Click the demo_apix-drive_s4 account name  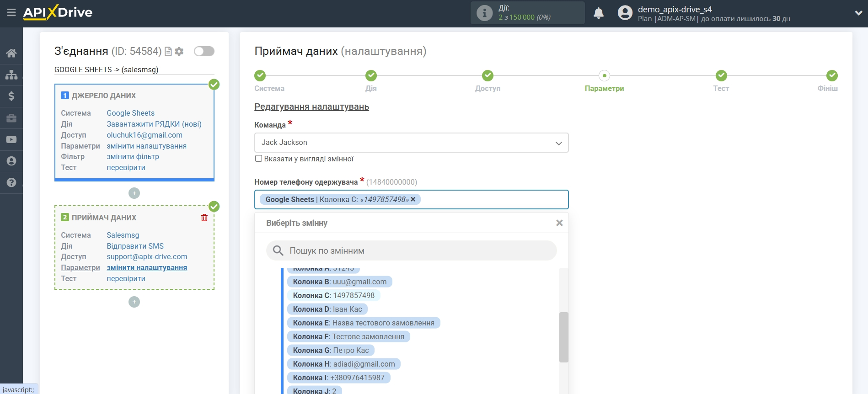675,9
